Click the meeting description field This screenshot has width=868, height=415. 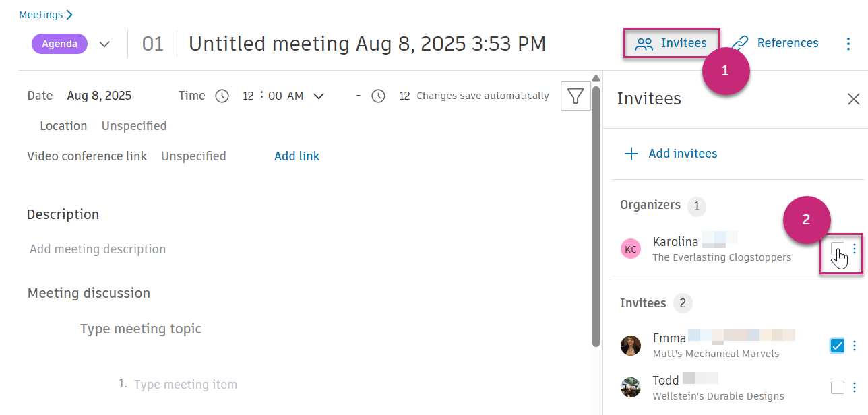[x=98, y=249]
